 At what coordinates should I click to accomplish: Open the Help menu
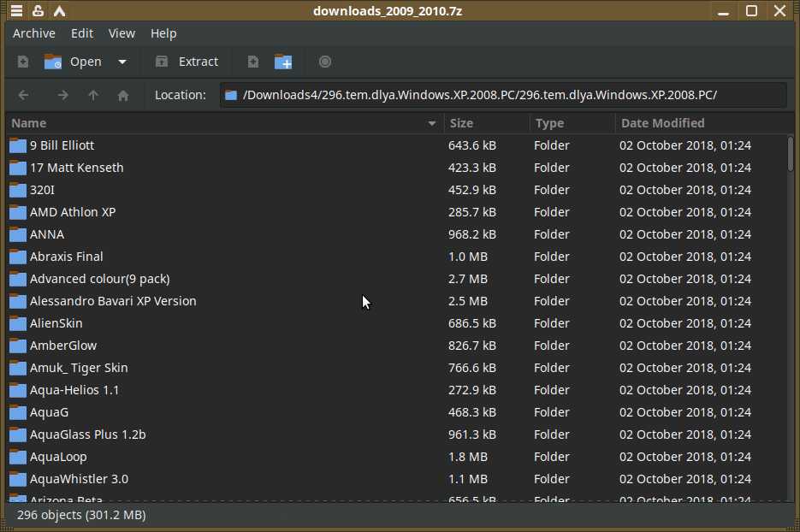(x=163, y=33)
